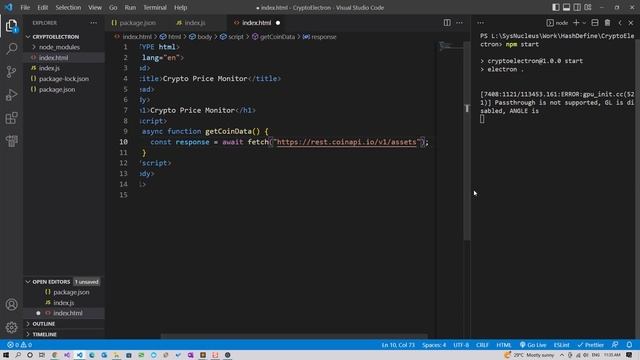This screenshot has width=640, height=360.
Task: Open the Go menu
Action: 113,7
